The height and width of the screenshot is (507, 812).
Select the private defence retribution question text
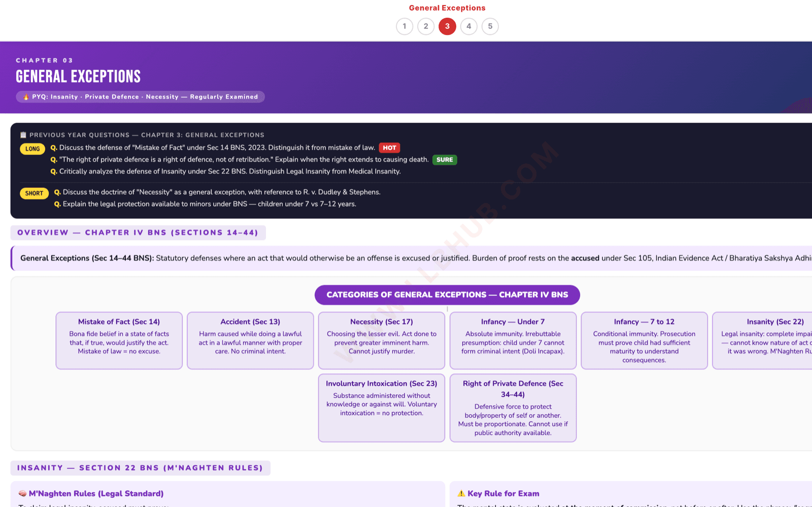click(244, 160)
